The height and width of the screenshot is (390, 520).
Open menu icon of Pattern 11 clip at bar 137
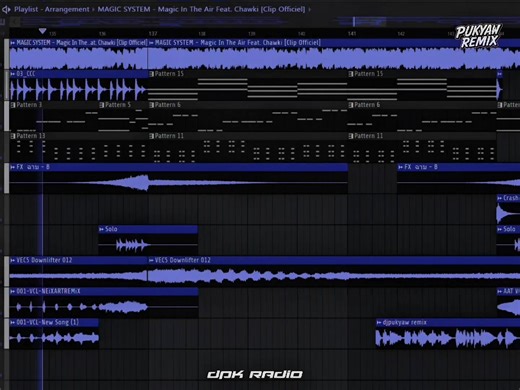(x=151, y=136)
